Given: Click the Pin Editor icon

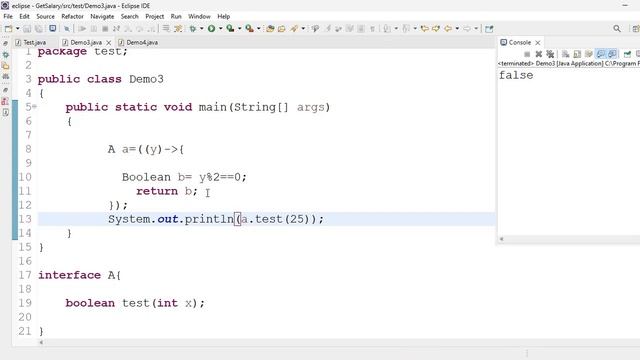Looking at the screenshot, I should coord(489,29).
